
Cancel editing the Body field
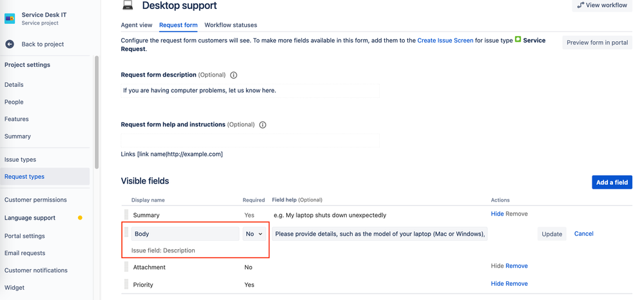point(583,234)
